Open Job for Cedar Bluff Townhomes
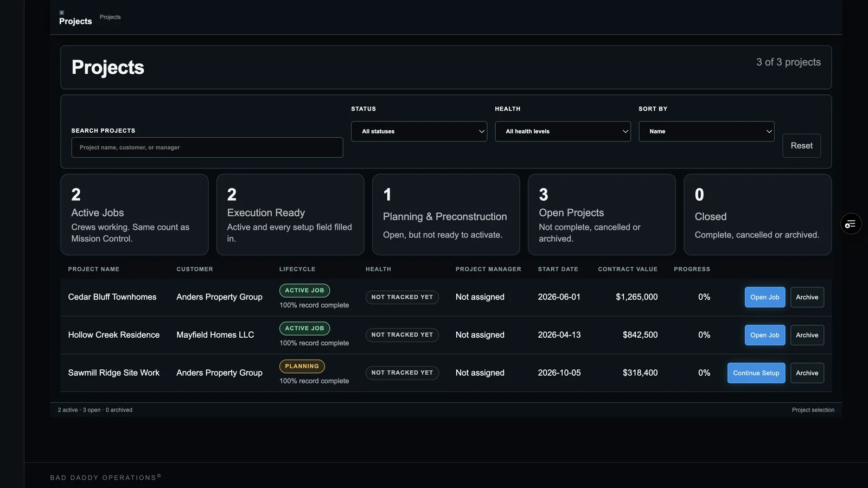Viewport: 868px width, 488px height. tap(764, 297)
